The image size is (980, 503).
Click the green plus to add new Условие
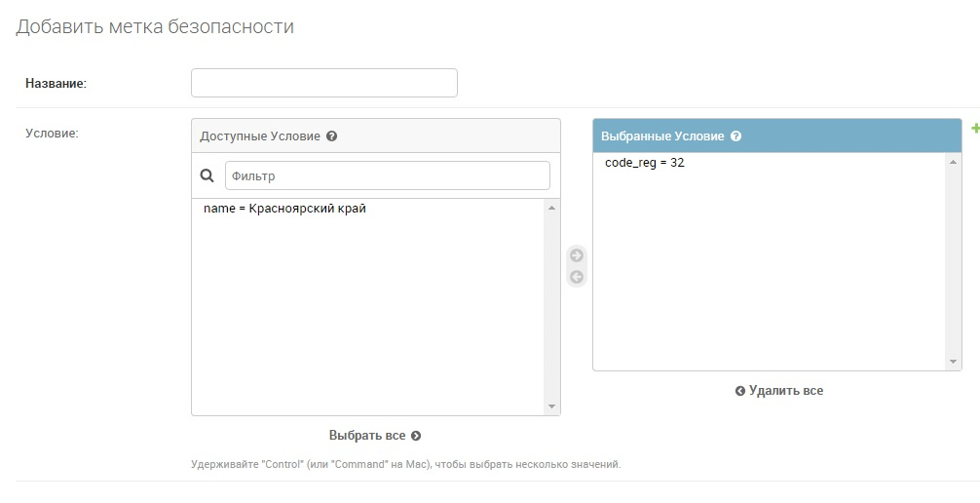point(975,129)
